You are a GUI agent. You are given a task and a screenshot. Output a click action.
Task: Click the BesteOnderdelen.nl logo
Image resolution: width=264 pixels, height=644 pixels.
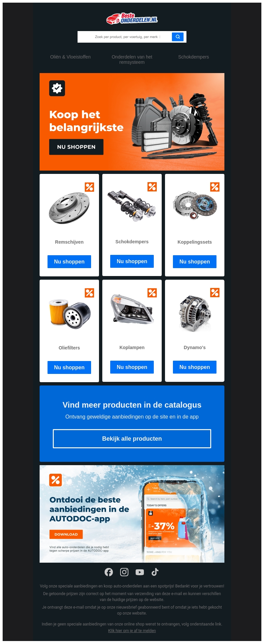132,19
